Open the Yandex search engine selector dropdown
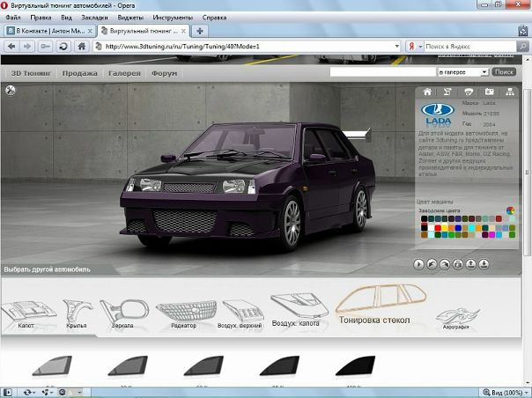This screenshot has width=532, height=398. click(417, 46)
